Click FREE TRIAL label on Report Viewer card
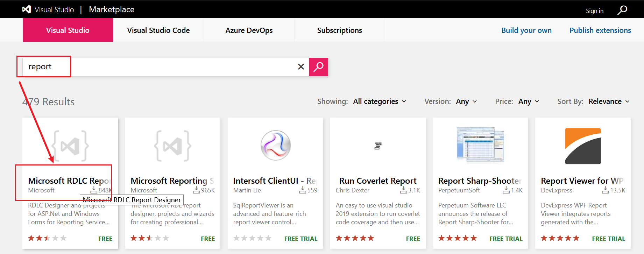The width and height of the screenshot is (644, 254). (x=608, y=239)
